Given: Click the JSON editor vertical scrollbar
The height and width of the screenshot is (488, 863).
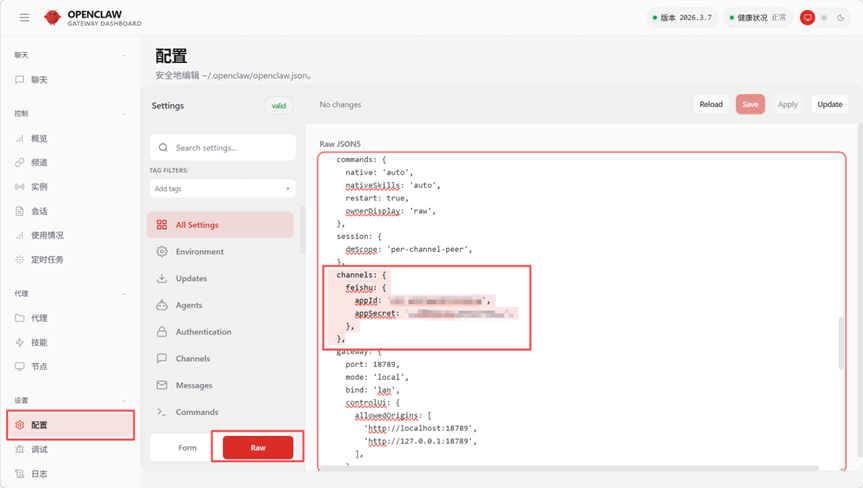Looking at the screenshot, I should 840,343.
